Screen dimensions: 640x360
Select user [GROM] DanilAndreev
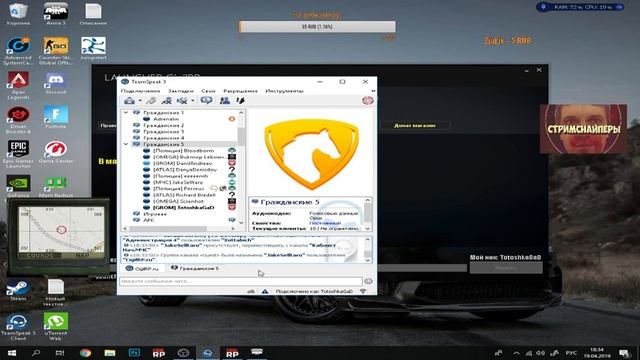[x=182, y=163]
